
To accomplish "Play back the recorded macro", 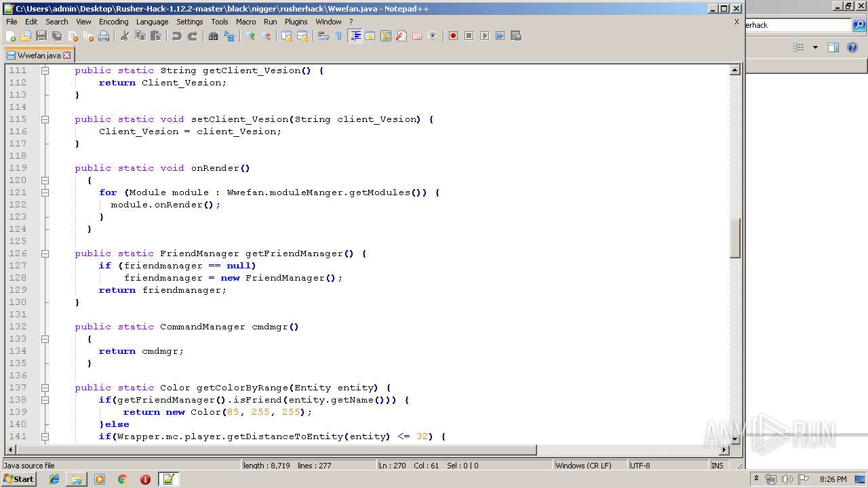I will pos(484,36).
